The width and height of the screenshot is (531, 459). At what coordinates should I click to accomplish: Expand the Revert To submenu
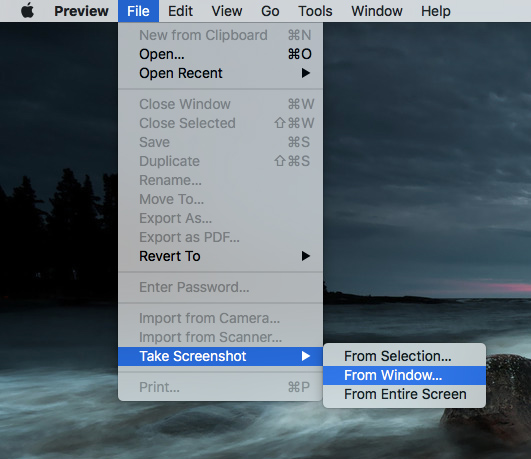[x=220, y=256]
